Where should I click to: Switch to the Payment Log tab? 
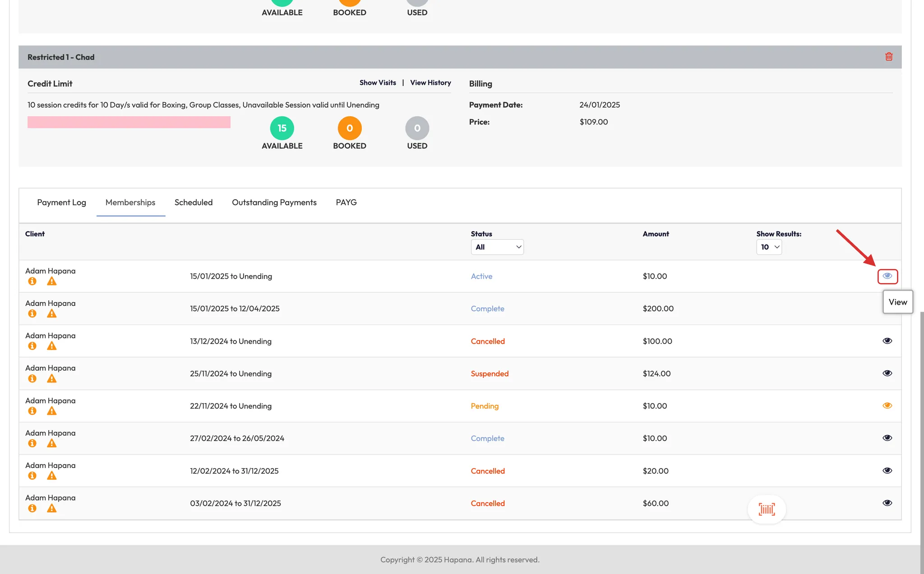click(x=61, y=202)
